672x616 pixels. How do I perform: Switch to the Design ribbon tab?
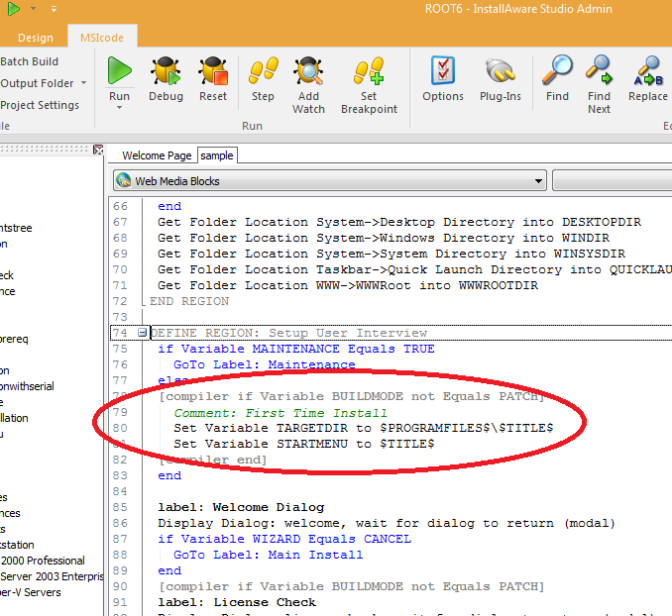[x=35, y=38]
